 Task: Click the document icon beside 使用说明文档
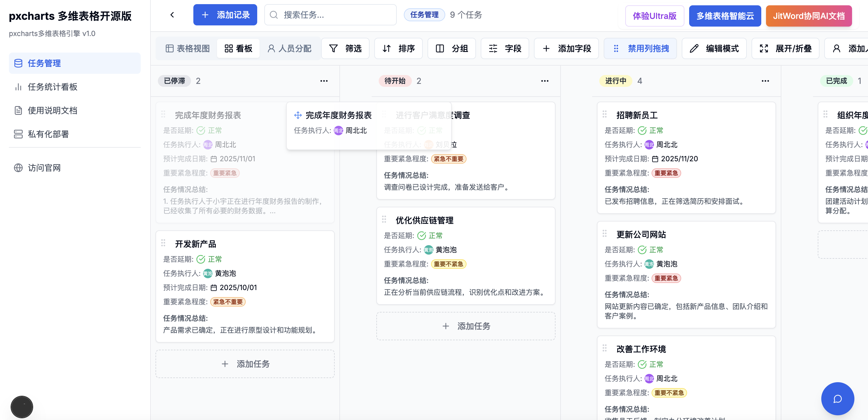click(18, 110)
